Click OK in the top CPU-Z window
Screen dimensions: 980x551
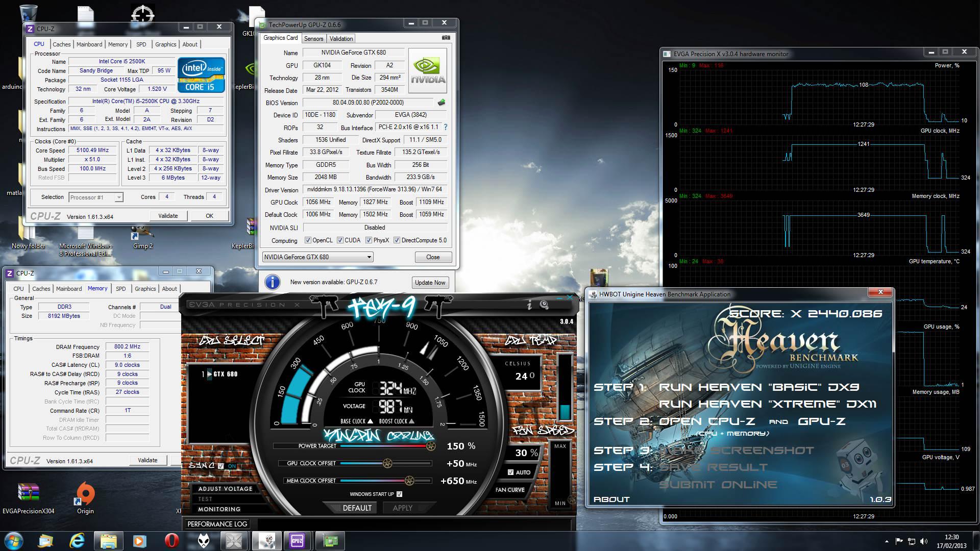click(x=209, y=216)
